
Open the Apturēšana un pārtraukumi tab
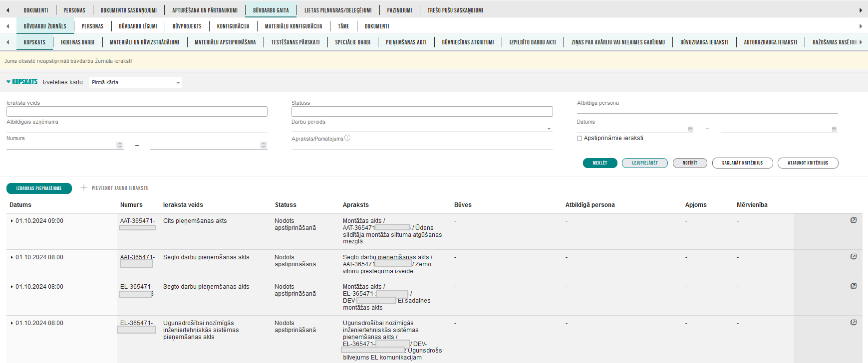click(x=205, y=10)
